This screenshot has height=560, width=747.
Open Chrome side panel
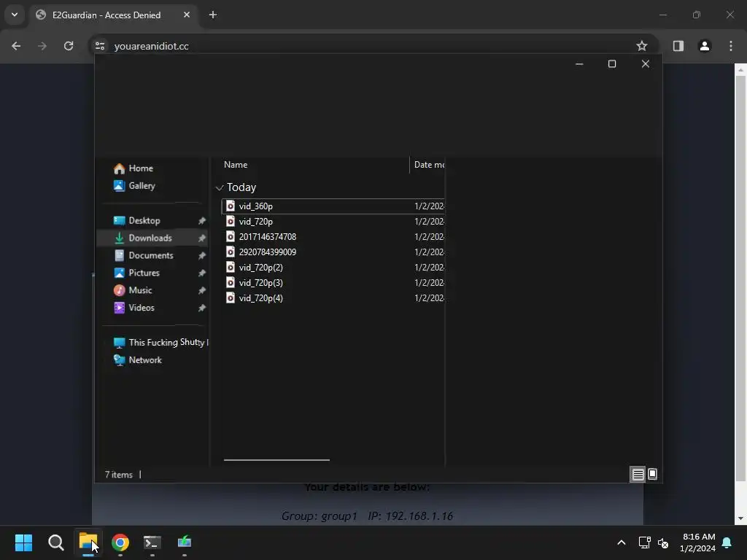[x=678, y=46]
